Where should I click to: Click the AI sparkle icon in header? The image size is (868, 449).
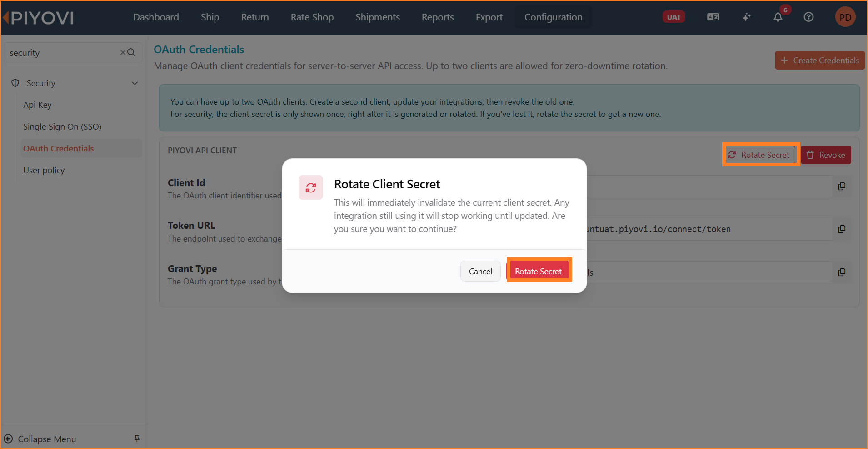click(x=746, y=17)
